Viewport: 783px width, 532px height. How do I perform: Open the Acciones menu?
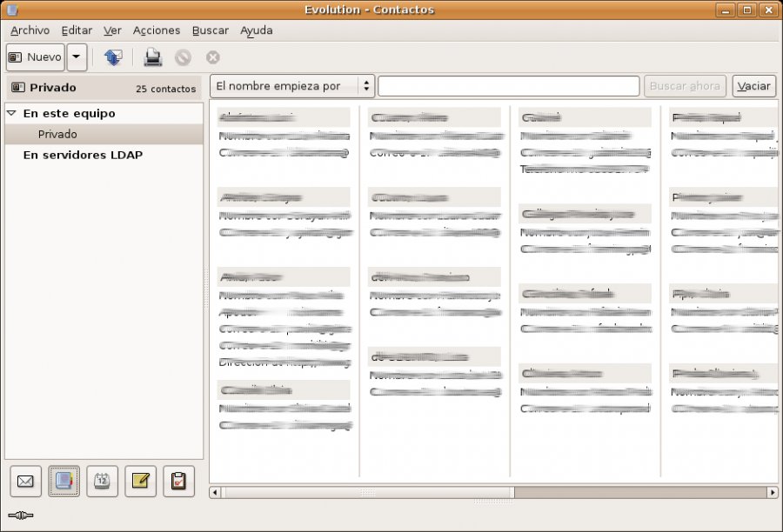(x=157, y=30)
